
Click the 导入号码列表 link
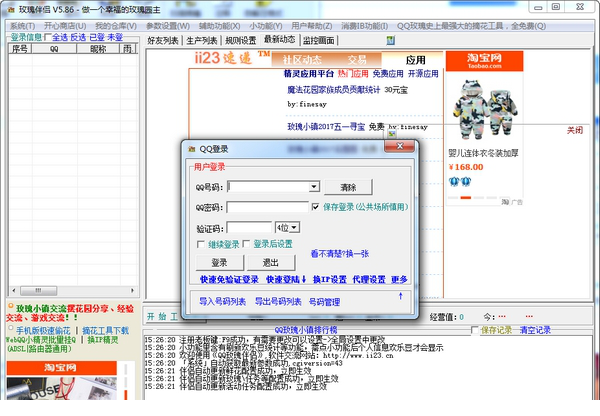(x=222, y=302)
